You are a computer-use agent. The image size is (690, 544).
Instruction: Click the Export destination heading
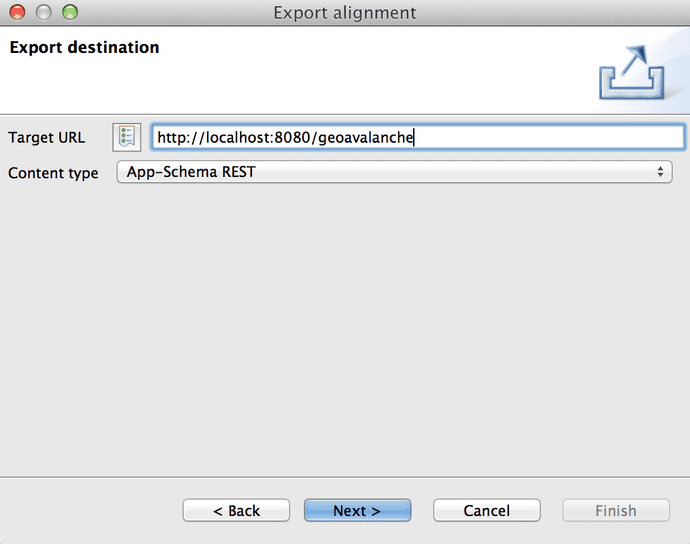pos(84,47)
